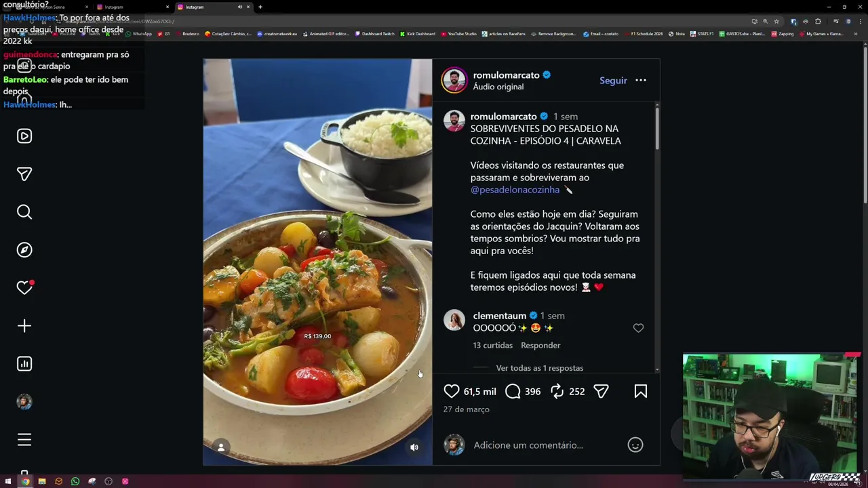Open romulomarcato header profile picture

click(454, 80)
